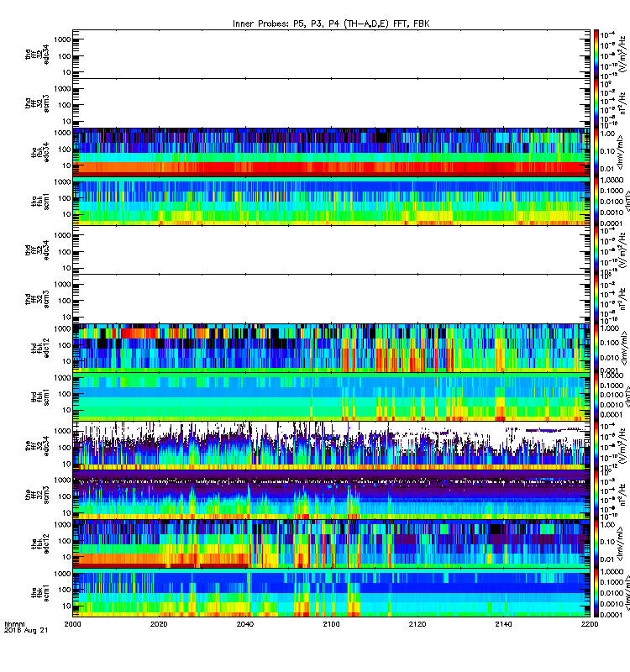Click inside the thd fbk scm1 spectrogram
The width and height of the screenshot is (630, 672).
point(331,397)
